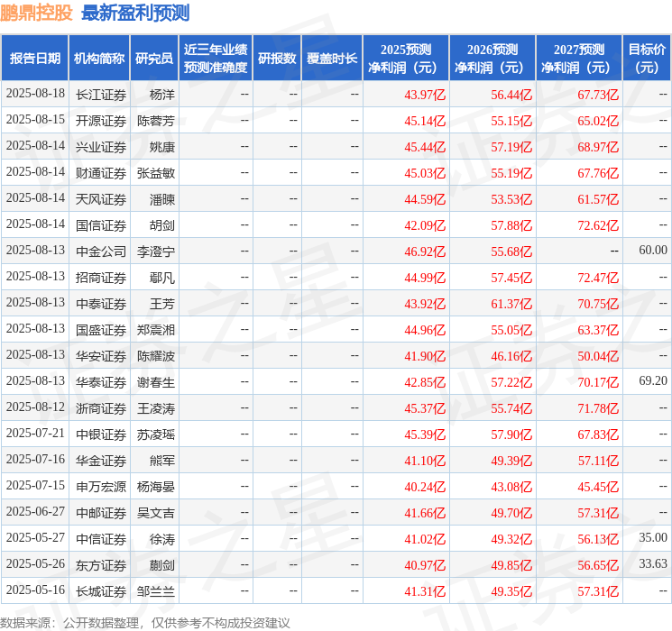Click the 研报数 column header

[277, 59]
